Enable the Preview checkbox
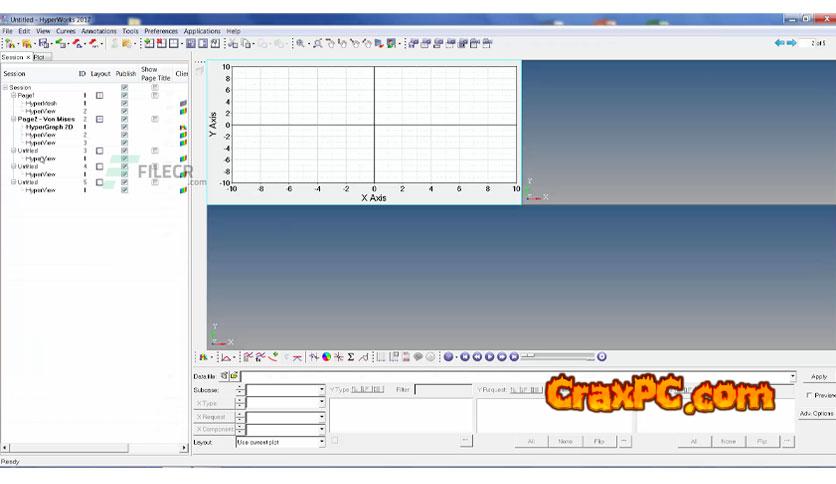 809,395
